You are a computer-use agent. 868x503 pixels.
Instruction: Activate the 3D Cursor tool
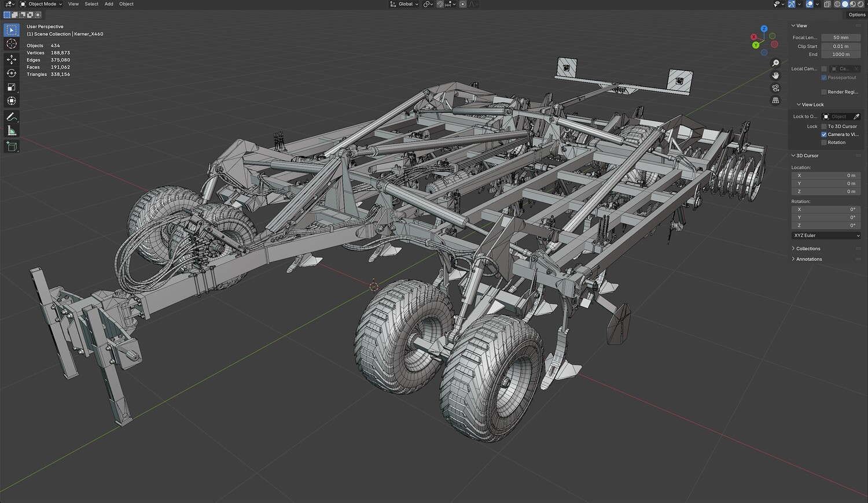pyautogui.click(x=12, y=44)
